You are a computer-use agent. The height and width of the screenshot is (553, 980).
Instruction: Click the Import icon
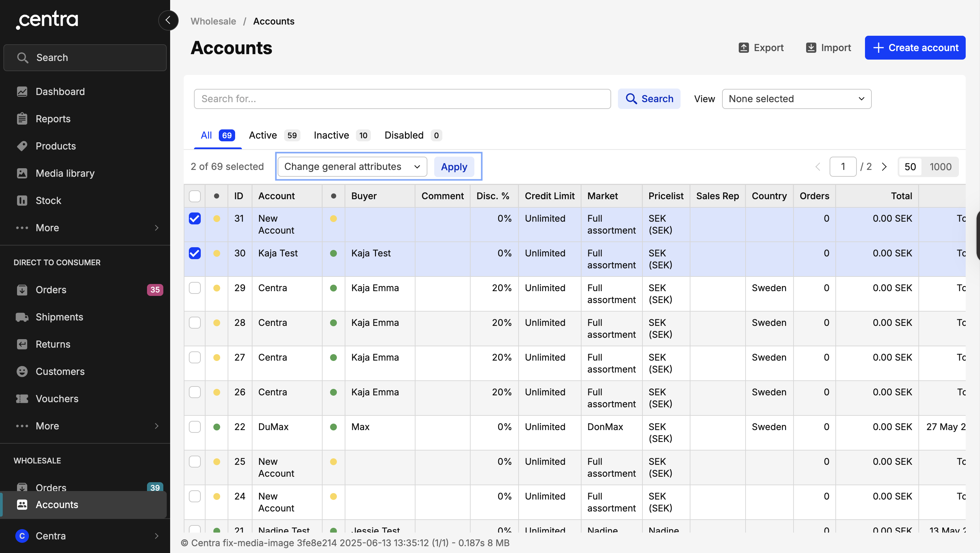click(x=811, y=48)
